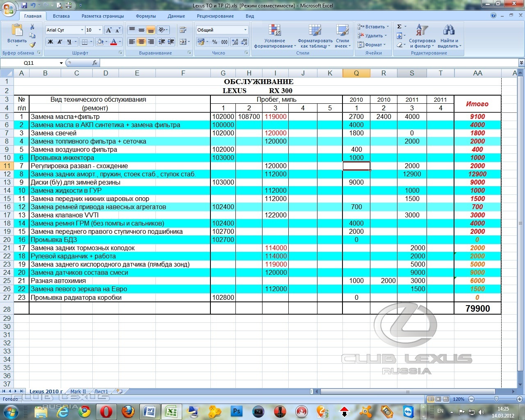
Task: Toggle center horizontal alignment
Action: (x=141, y=42)
